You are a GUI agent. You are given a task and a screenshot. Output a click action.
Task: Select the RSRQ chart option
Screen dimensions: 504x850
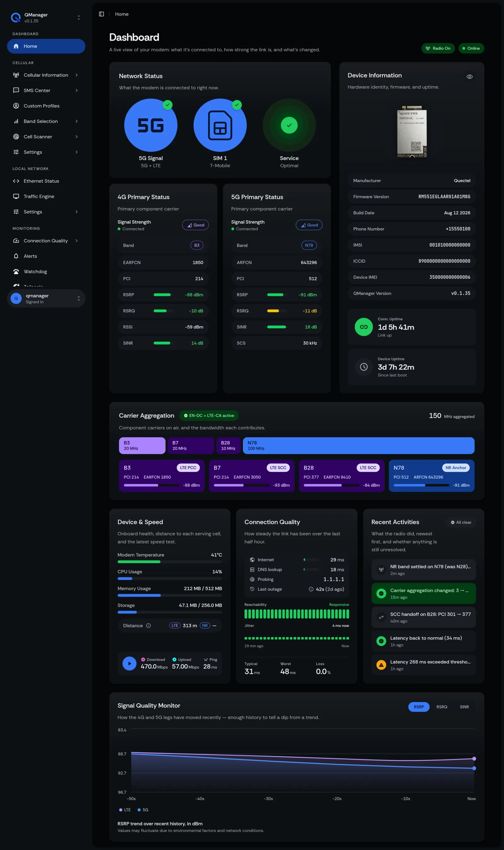pyautogui.click(x=442, y=707)
